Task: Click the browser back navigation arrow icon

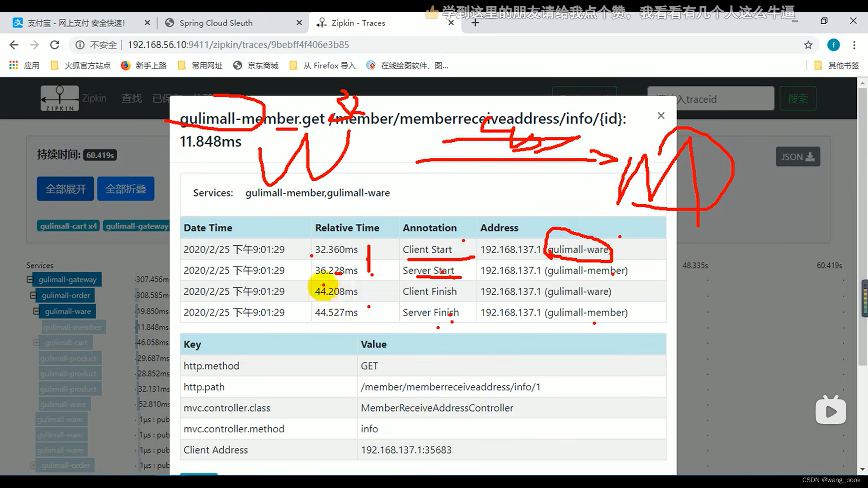Action: 14,44
